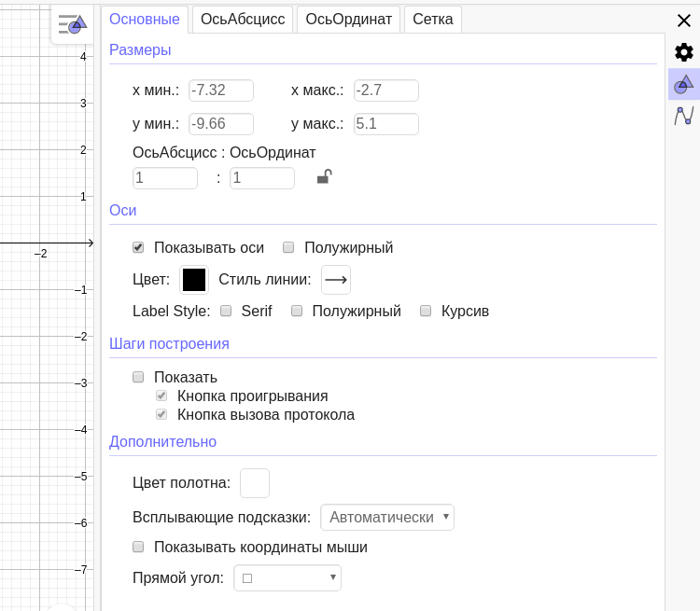The width and height of the screenshot is (700, 611).
Task: Enable Показывать координаты мыши checkbox
Action: click(x=138, y=547)
